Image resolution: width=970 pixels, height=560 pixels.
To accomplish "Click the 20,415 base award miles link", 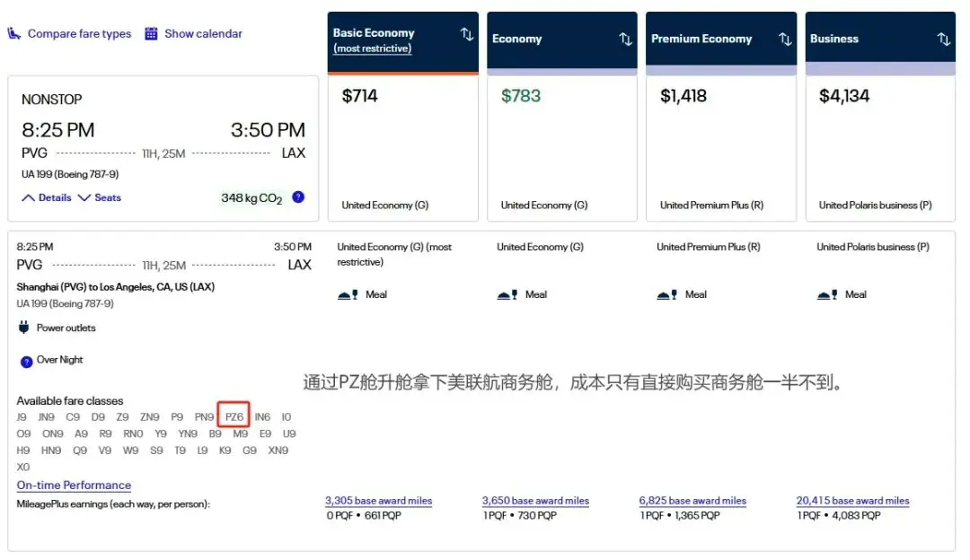I will click(x=851, y=501).
